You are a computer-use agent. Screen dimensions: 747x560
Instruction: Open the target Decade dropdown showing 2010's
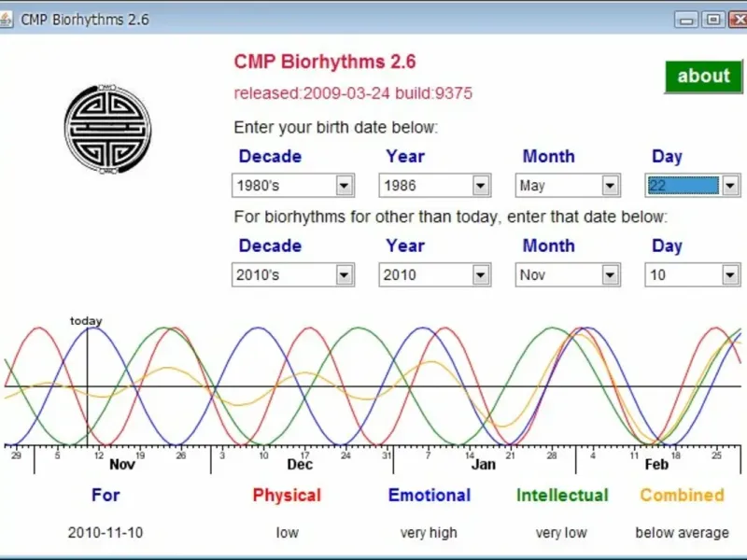pos(293,274)
